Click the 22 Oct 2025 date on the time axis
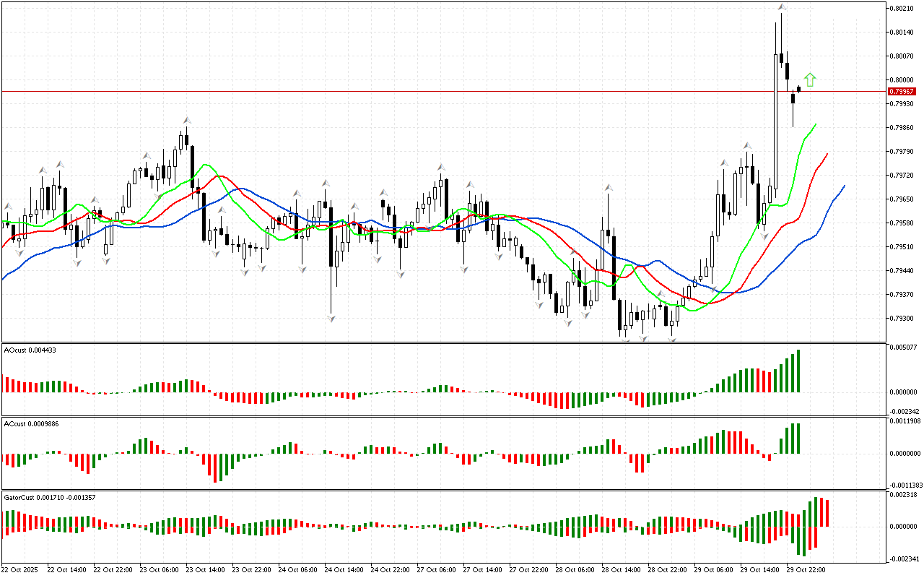The height and width of the screenshot is (578, 924). tap(20, 569)
